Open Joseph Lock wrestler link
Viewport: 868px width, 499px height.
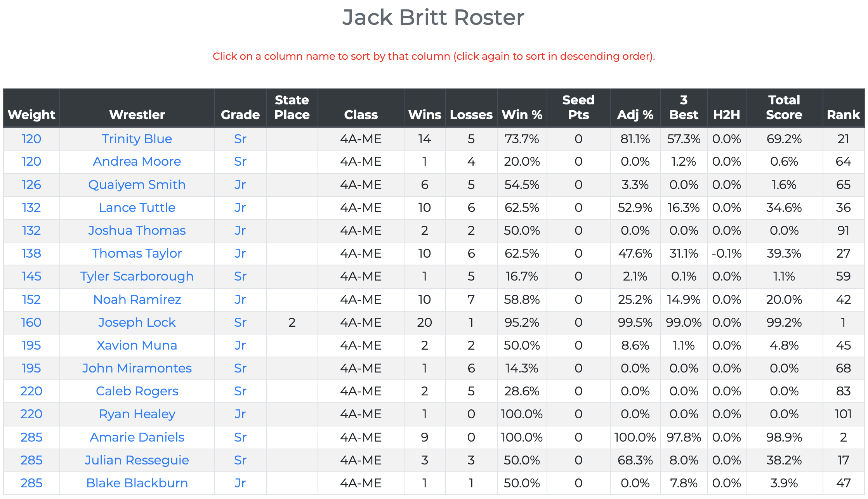pos(137,322)
